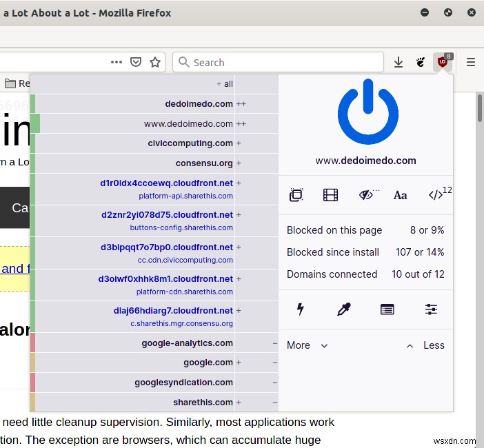Toggle remote fonts blocking Aa icon
Viewport: 484px width, 448px height.
(x=401, y=195)
